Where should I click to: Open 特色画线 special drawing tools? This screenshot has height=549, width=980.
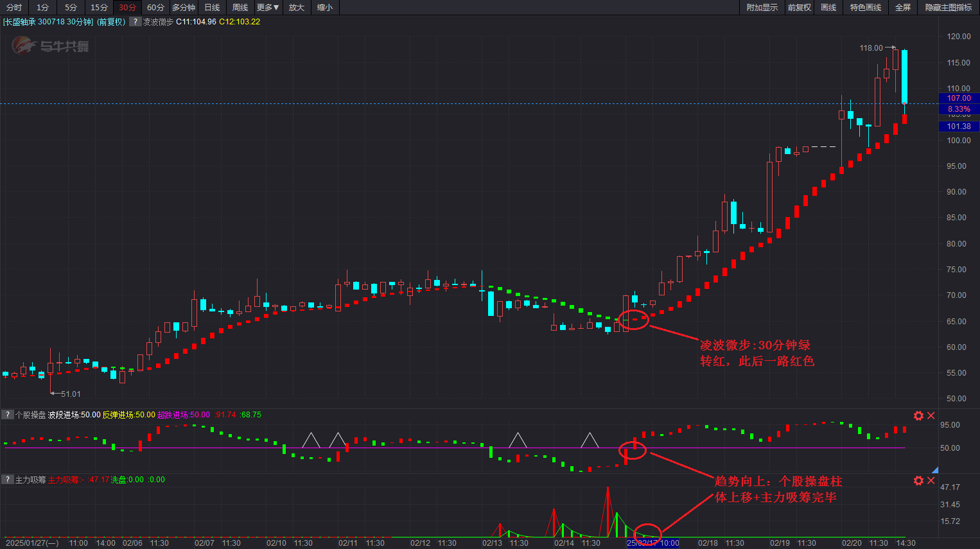point(866,8)
